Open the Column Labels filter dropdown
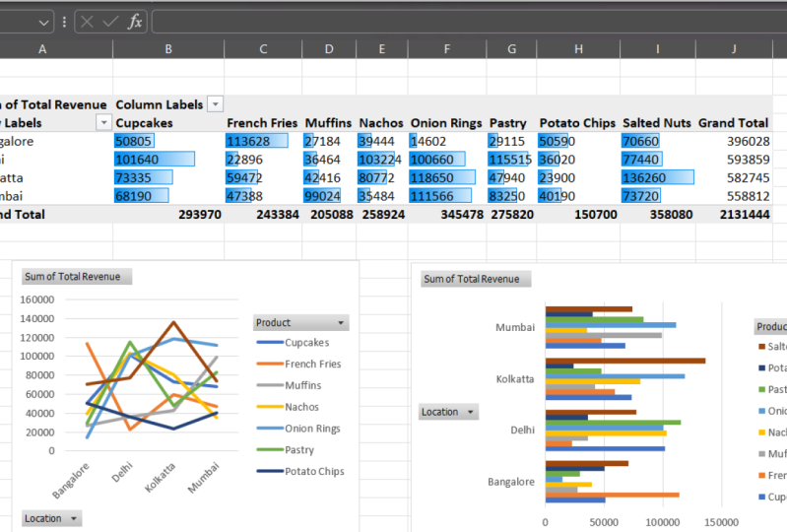The width and height of the screenshot is (787, 532). (216, 104)
